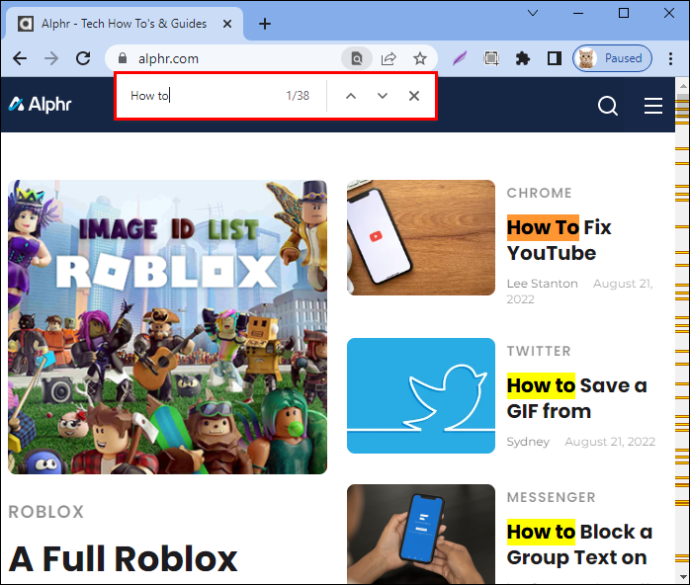
Task: Close the find bar
Action: tap(414, 96)
